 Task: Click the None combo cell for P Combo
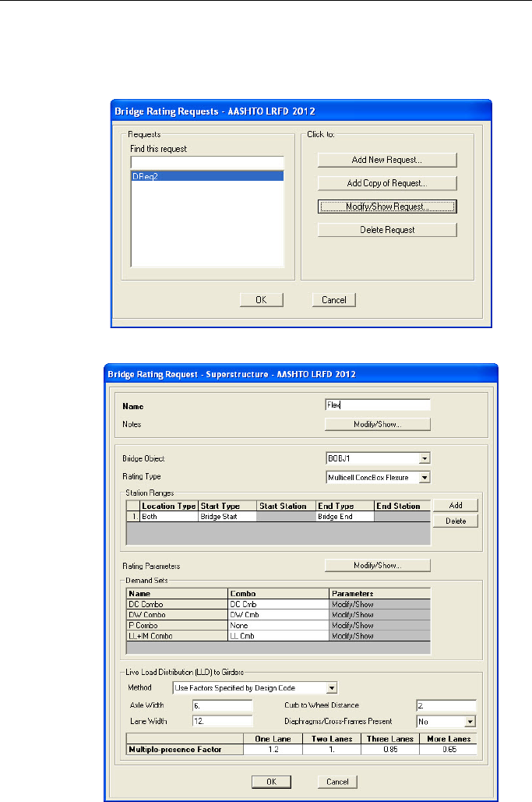[x=278, y=626]
